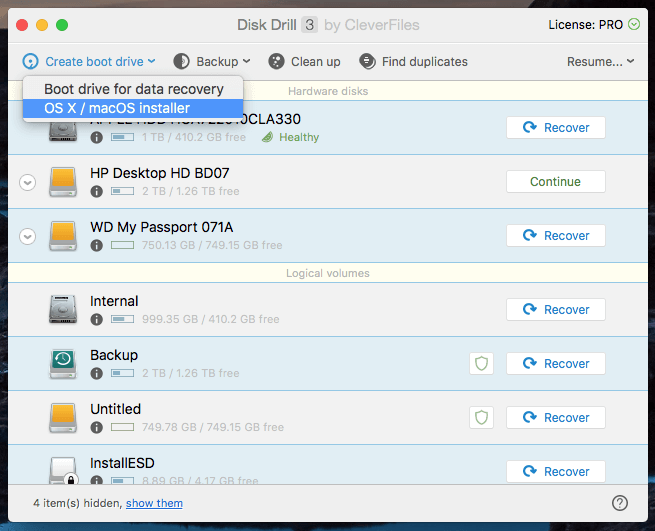Click the Create boot drive disc icon
The image size is (655, 531).
30,61
